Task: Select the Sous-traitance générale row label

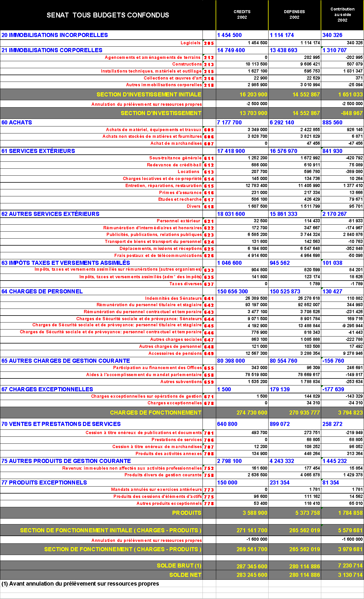Action: 175,158
